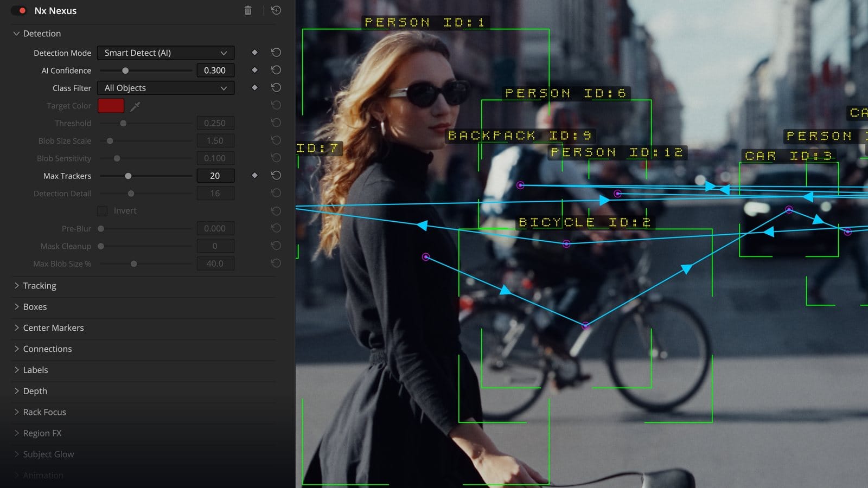Reset Blob Size Scale parameter
Screen dimensions: 868x488
click(276, 140)
